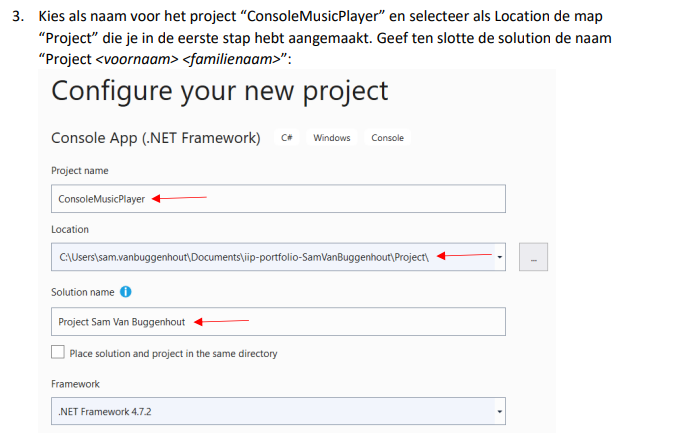Select the Console project type tag
This screenshot has width=693, height=435.
[388, 137]
